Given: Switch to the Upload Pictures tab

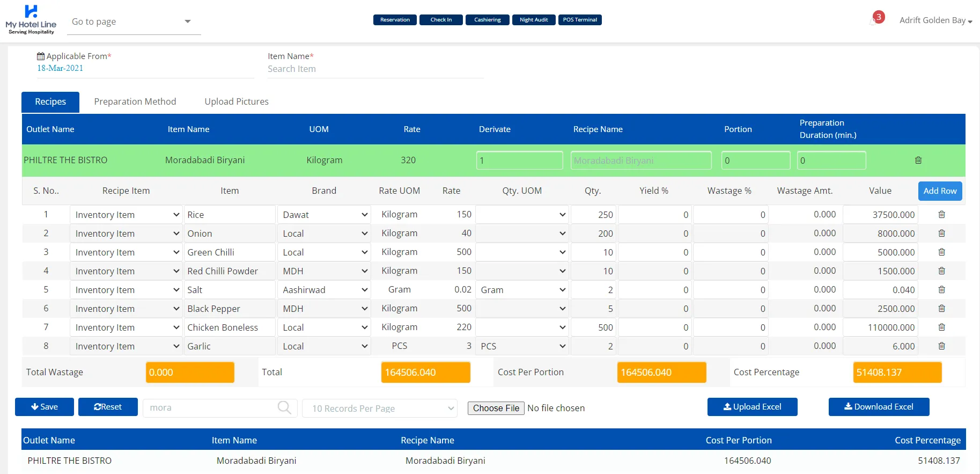Looking at the screenshot, I should pos(237,102).
